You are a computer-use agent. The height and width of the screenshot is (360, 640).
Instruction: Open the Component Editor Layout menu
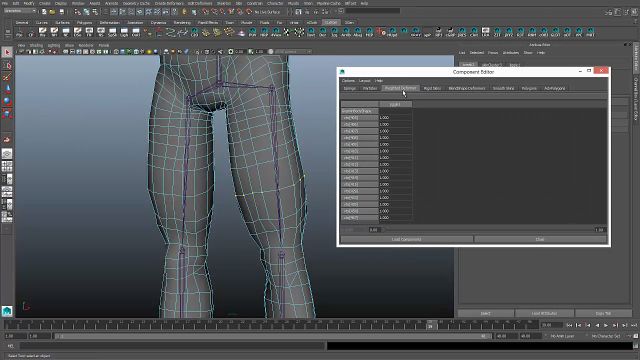[364, 81]
